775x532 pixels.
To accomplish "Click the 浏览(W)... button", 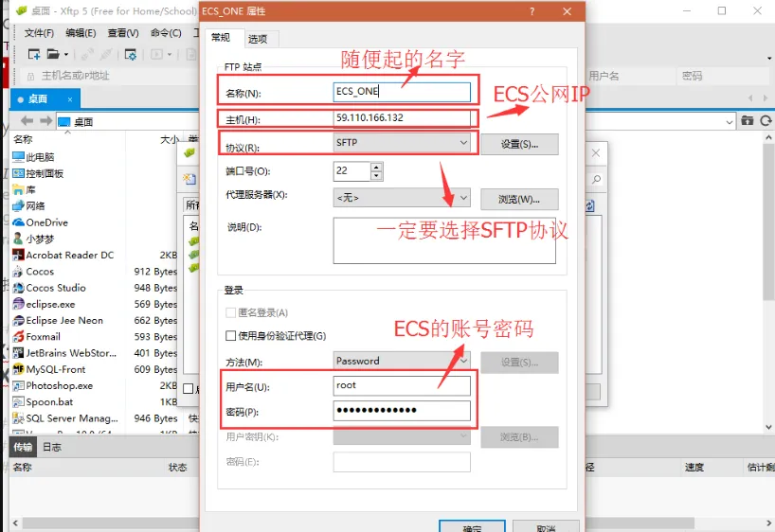I will point(519,199).
